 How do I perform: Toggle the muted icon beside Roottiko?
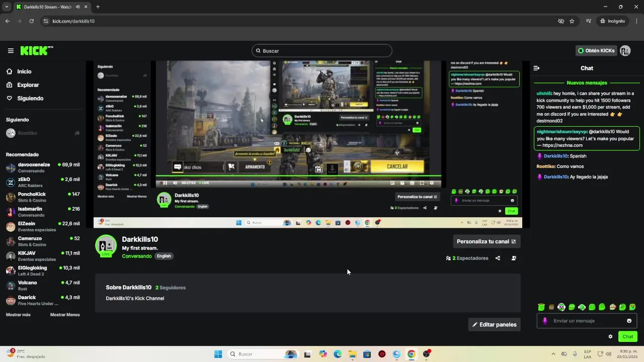coord(77,133)
